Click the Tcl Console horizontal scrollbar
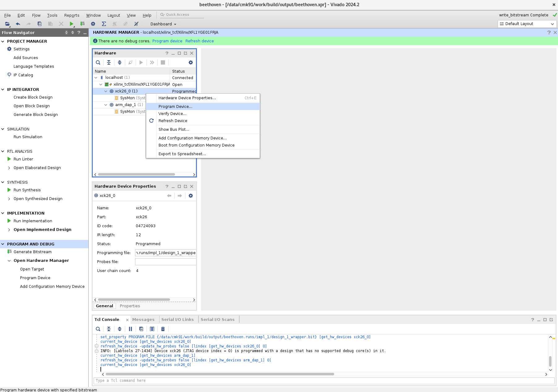The image size is (558, 392). click(220, 374)
